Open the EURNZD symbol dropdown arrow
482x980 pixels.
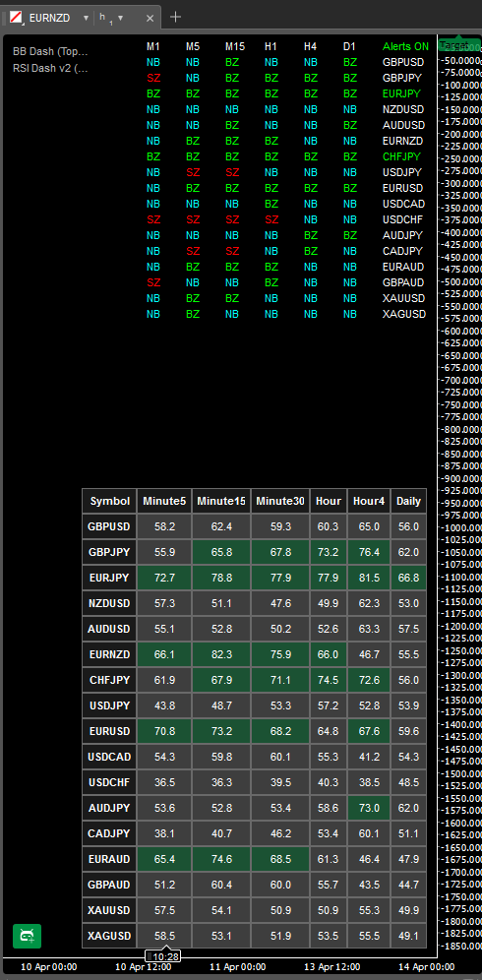tap(86, 18)
